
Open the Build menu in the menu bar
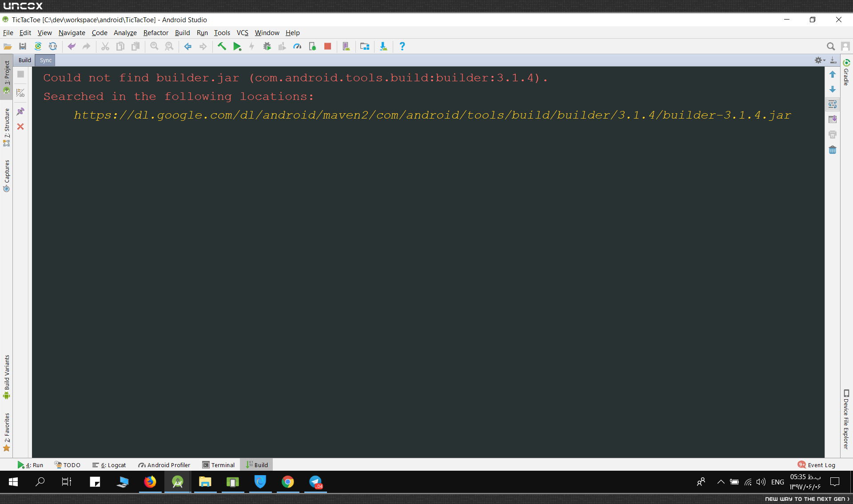tap(183, 32)
